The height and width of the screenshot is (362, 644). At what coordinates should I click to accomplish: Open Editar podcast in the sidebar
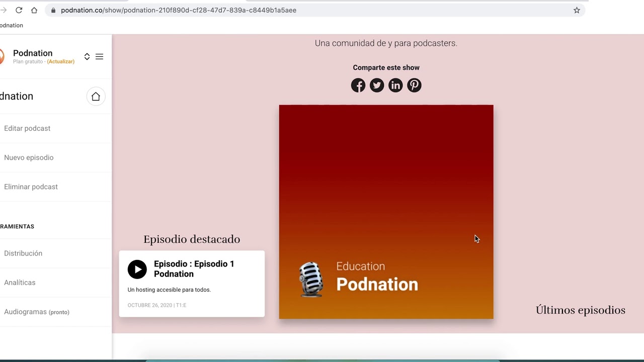click(x=27, y=128)
